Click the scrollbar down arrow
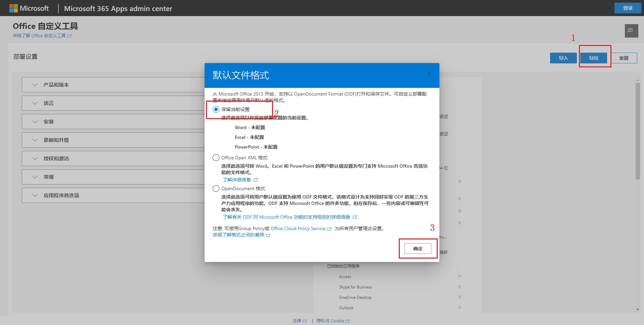This screenshot has height=325, width=644. pos(638,310)
